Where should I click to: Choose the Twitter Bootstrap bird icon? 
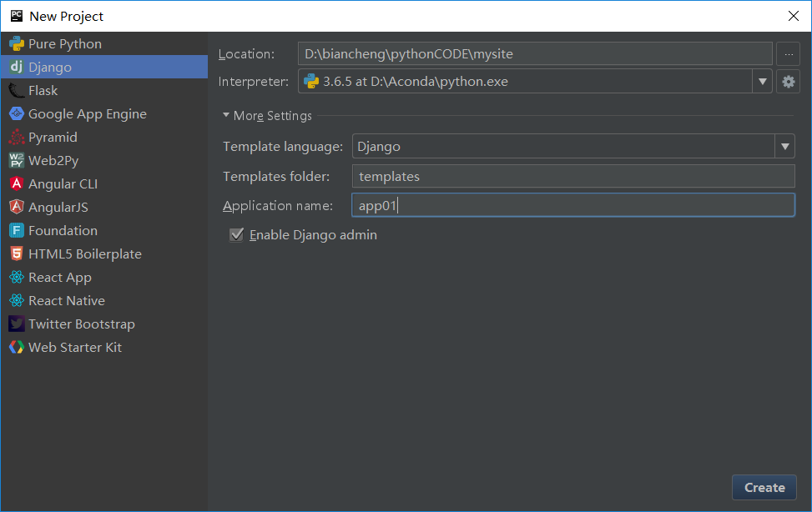17,324
